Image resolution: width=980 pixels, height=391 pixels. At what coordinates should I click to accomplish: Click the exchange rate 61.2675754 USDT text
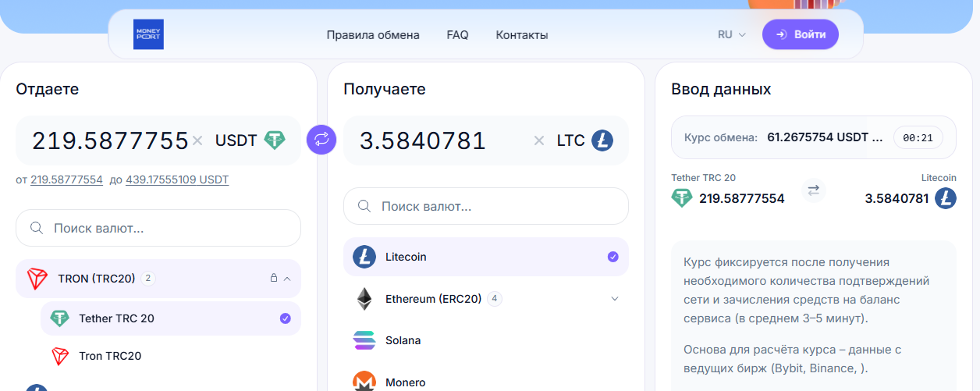(825, 137)
